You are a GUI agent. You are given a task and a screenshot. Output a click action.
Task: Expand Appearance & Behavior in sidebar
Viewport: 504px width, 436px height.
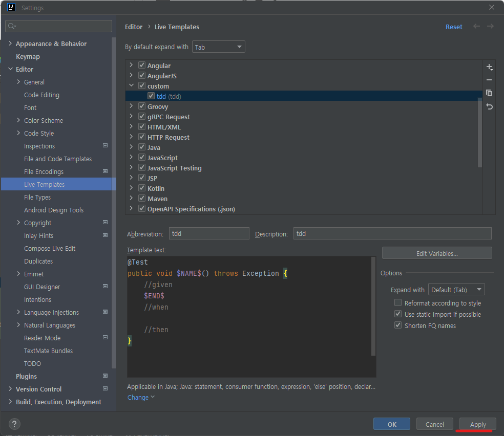[10, 43]
